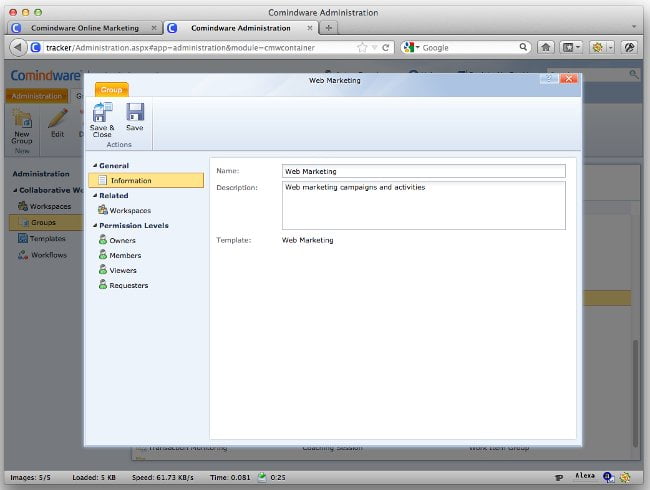Collapse the Collaborative section in sidebar
Image resolution: width=650 pixels, height=490 pixels.
[x=15, y=190]
